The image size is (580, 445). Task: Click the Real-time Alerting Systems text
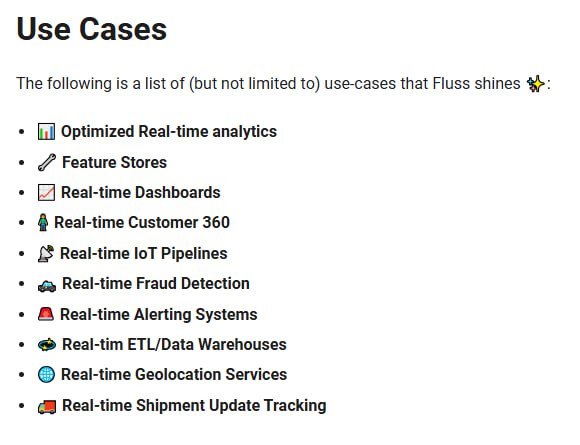tap(159, 315)
